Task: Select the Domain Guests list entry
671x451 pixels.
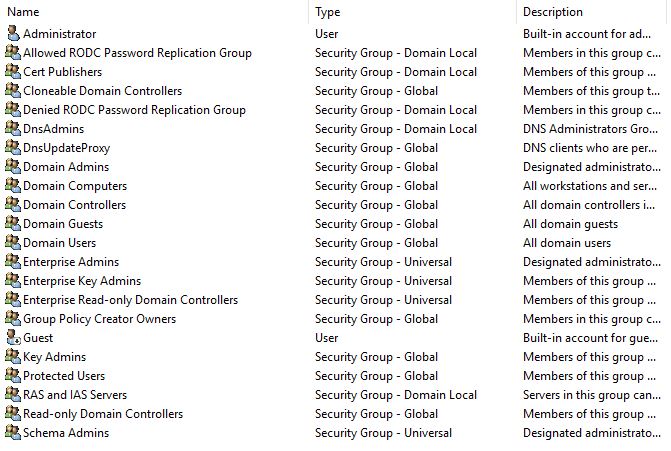Action: click(x=63, y=224)
